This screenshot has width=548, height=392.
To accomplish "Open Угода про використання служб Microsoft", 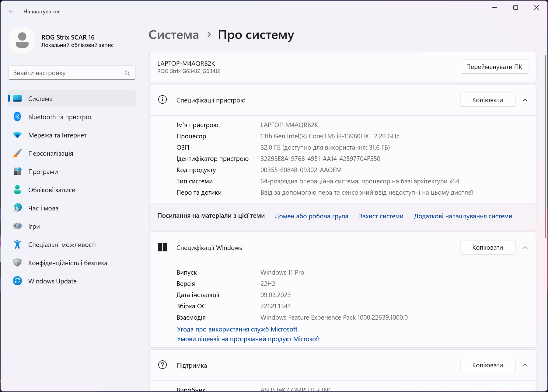I will 237,329.
